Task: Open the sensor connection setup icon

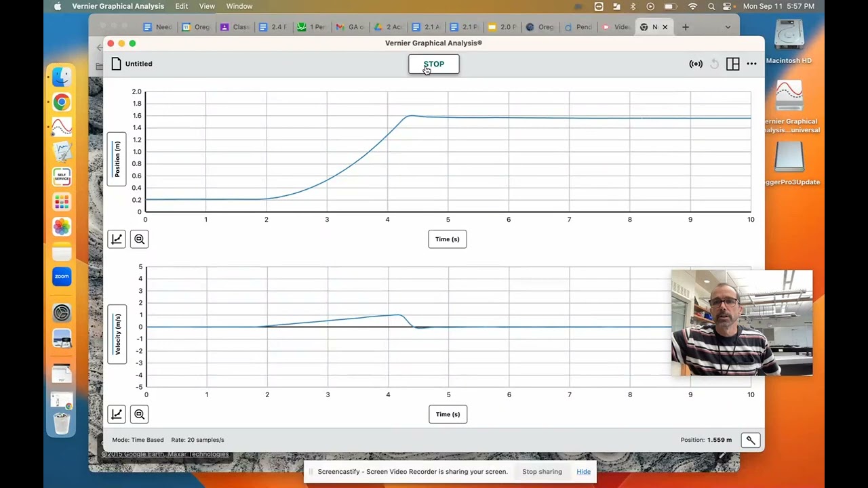Action: [696, 64]
